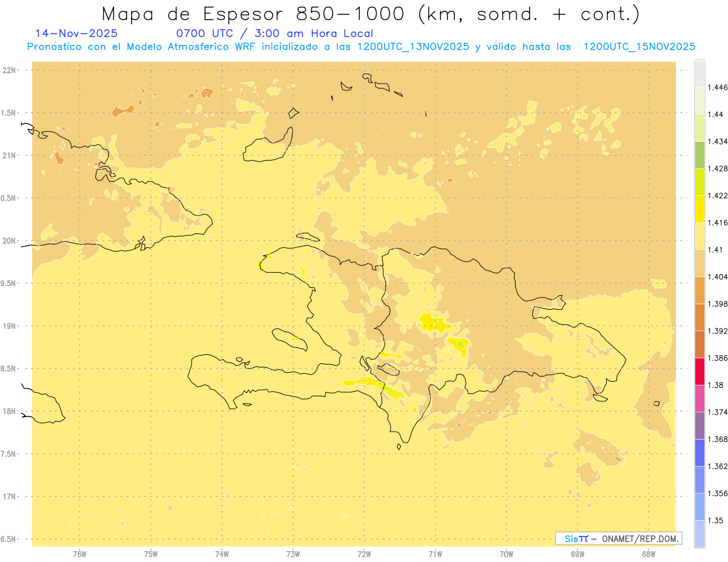Click the '19N' latitude label
Viewport: 728px width, 562px height.
10,326
